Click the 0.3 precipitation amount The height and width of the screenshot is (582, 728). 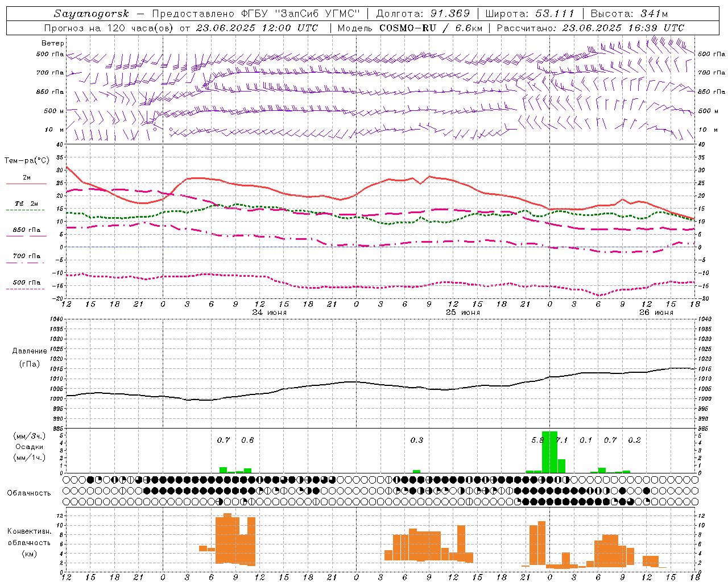tap(417, 440)
